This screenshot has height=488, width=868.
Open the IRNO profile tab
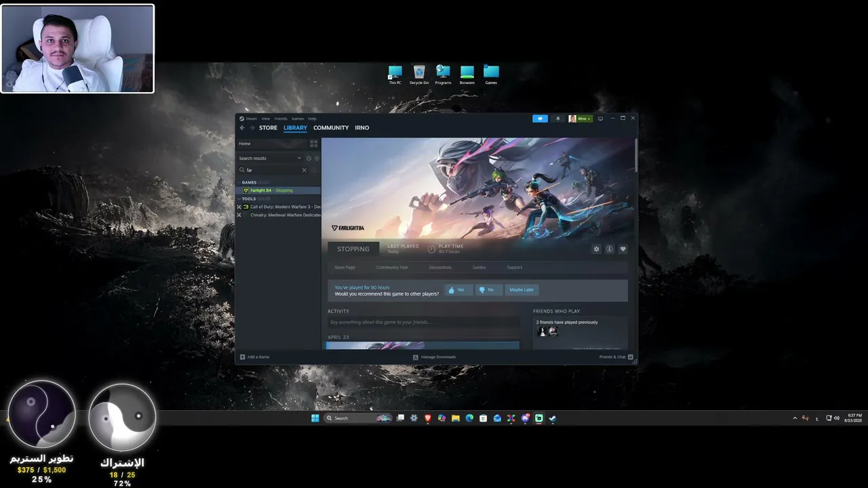[362, 127]
